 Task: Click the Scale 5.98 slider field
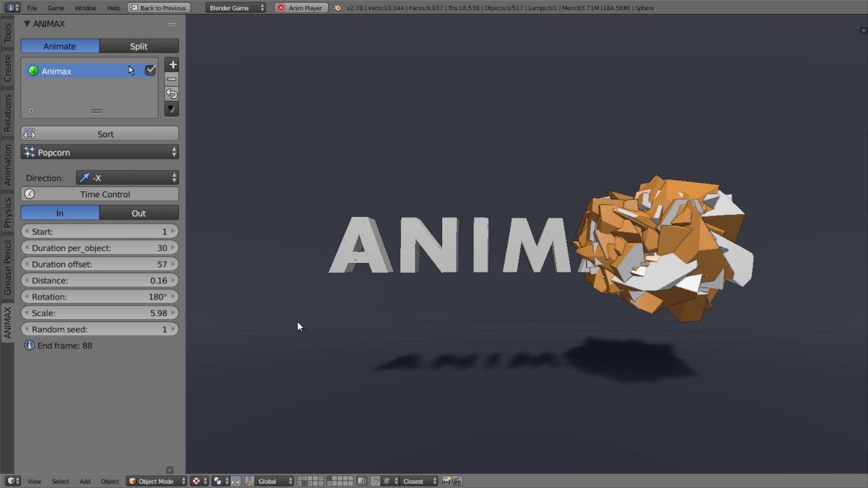click(100, 313)
